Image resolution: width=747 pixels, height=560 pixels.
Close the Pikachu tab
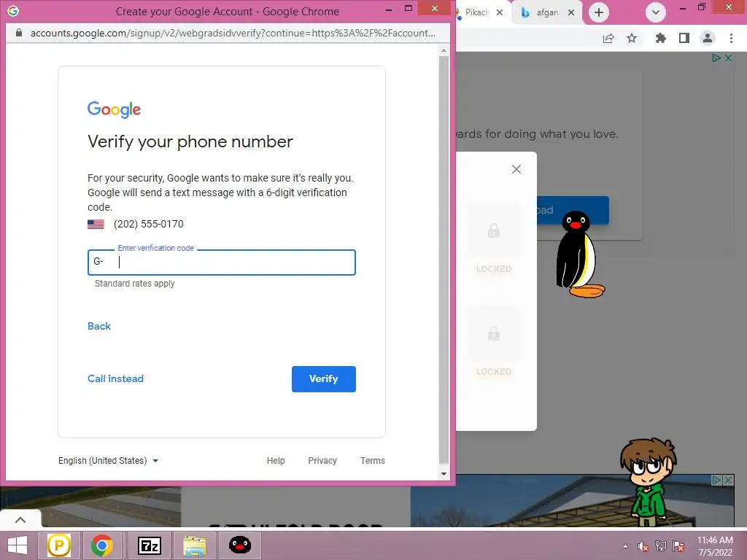coord(500,12)
